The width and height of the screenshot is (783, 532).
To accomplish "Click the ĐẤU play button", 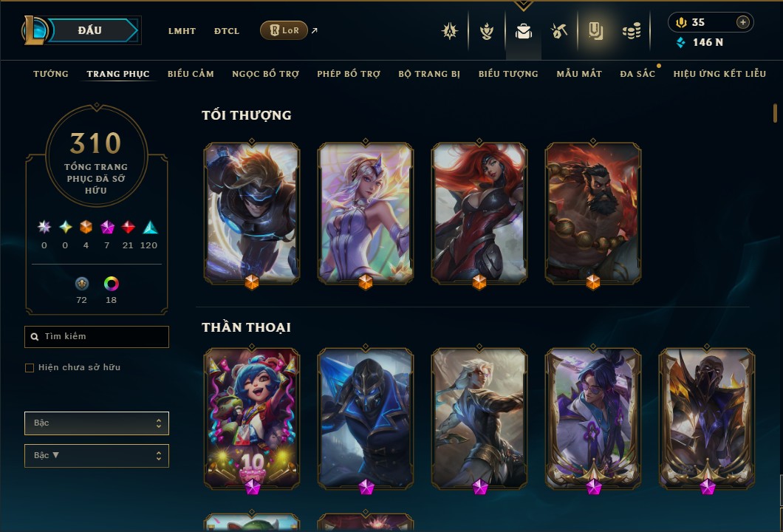I will tap(90, 30).
